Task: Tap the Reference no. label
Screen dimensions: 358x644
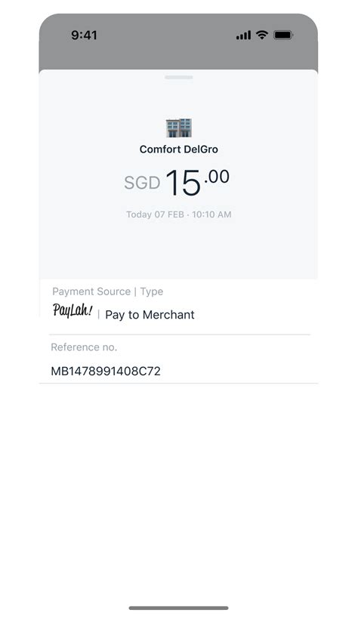Action: (x=84, y=347)
